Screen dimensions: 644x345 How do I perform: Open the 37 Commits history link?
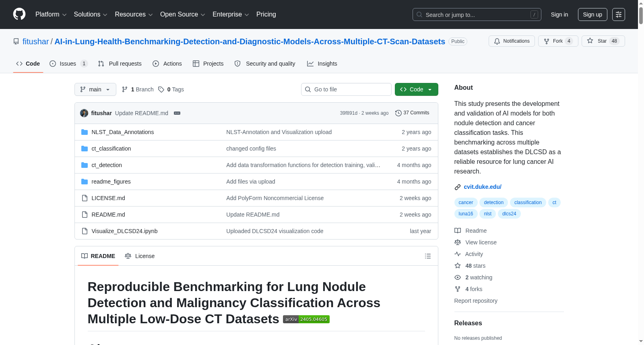click(x=412, y=113)
